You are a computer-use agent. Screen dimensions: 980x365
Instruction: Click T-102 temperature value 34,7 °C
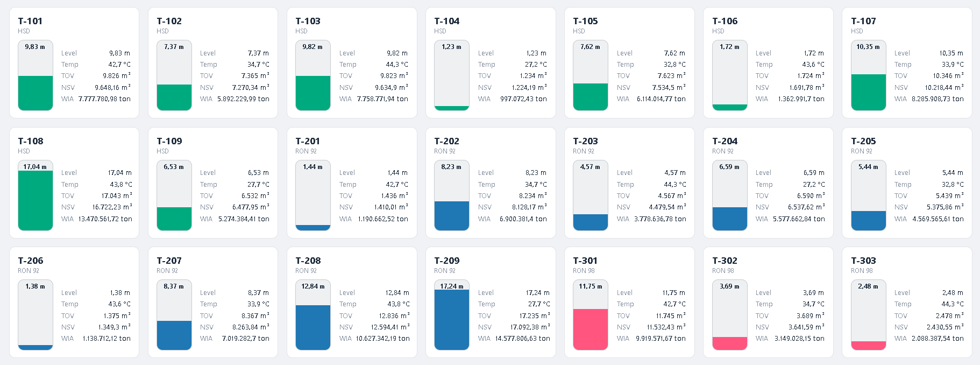[258, 65]
